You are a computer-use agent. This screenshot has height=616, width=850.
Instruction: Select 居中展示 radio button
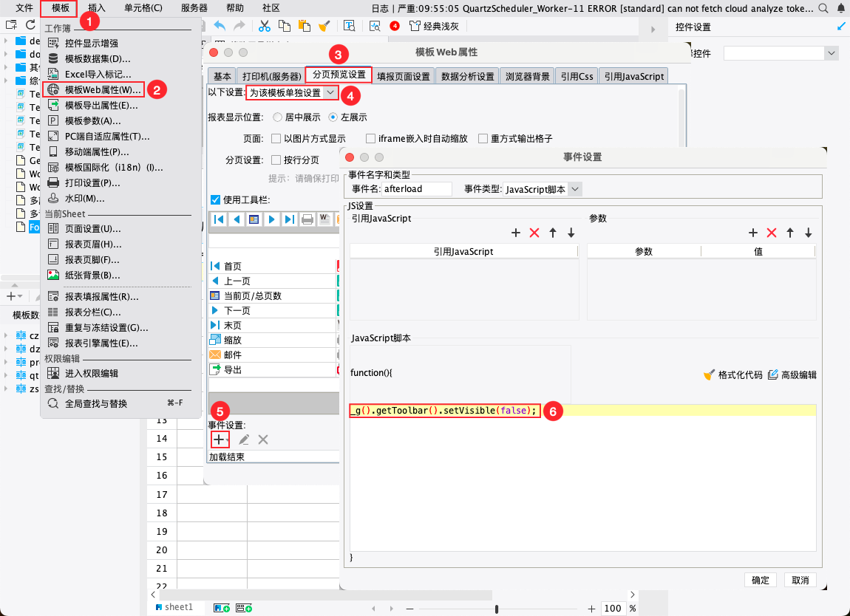278,117
